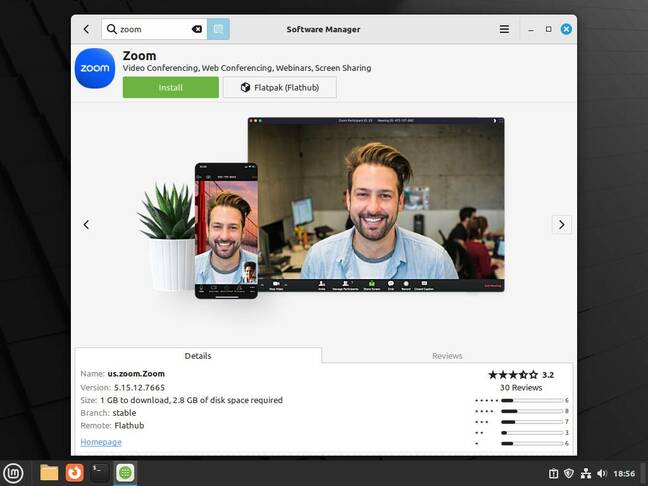Click the search magnifier icon
This screenshot has width=648, height=486.
click(x=112, y=29)
